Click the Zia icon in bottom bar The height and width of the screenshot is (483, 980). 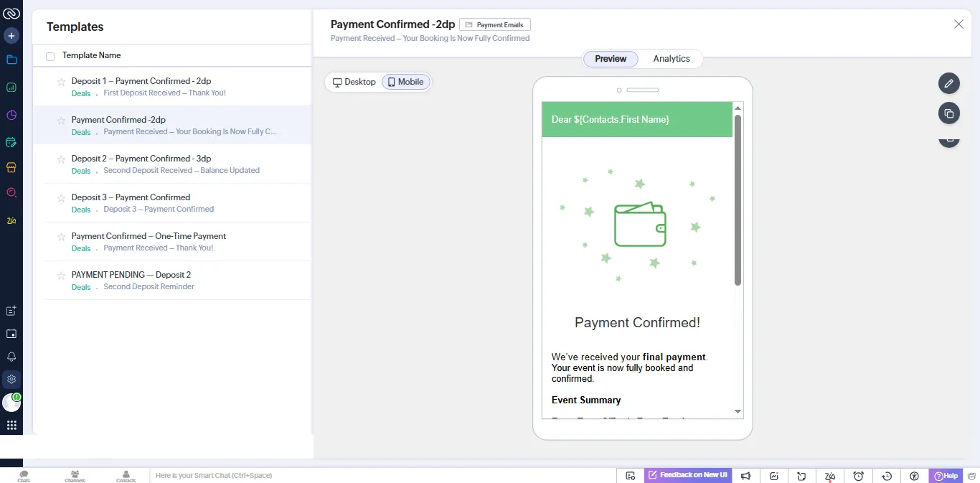(x=830, y=476)
